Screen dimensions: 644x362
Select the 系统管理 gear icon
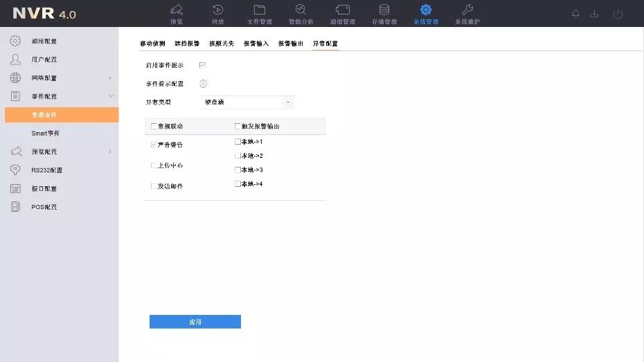tap(426, 10)
